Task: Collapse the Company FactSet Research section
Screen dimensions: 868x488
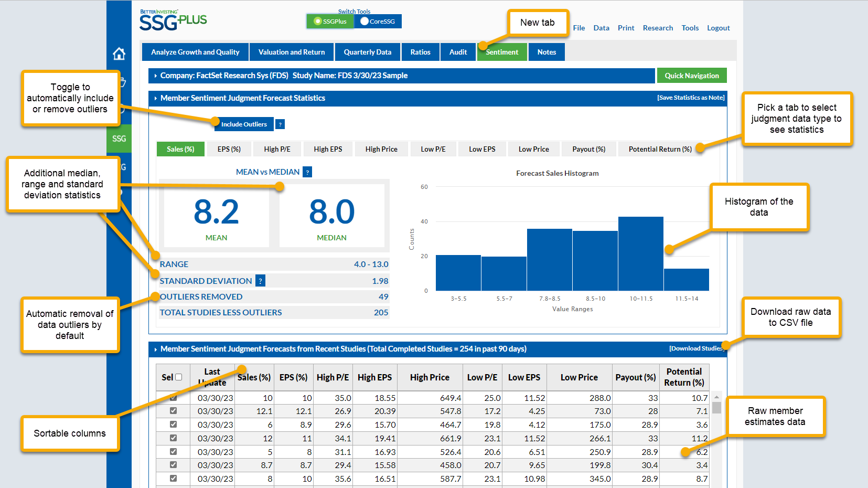Action: [156, 76]
